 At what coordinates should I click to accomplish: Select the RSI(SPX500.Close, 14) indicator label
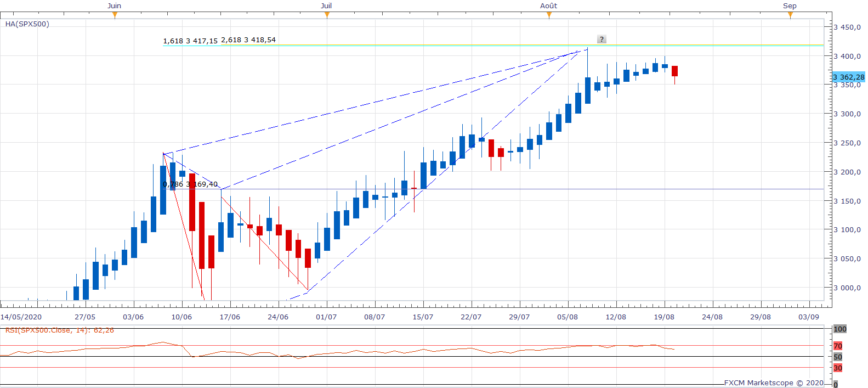click(60, 330)
